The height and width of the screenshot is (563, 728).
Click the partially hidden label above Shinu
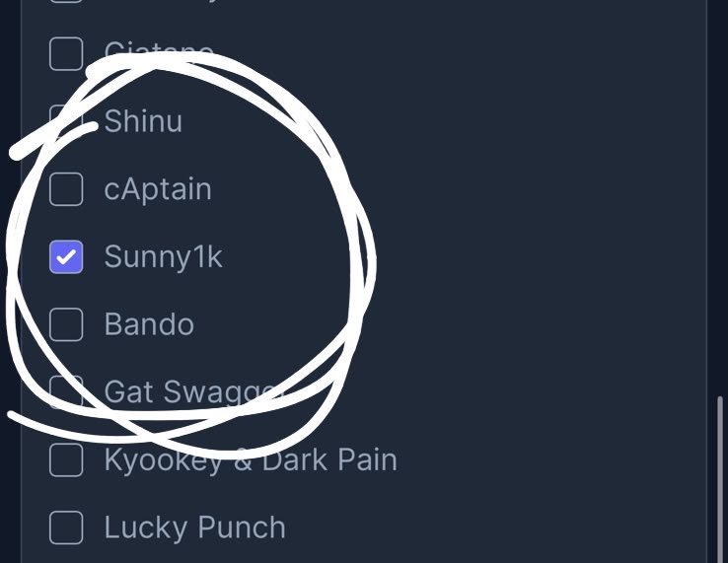click(x=159, y=52)
